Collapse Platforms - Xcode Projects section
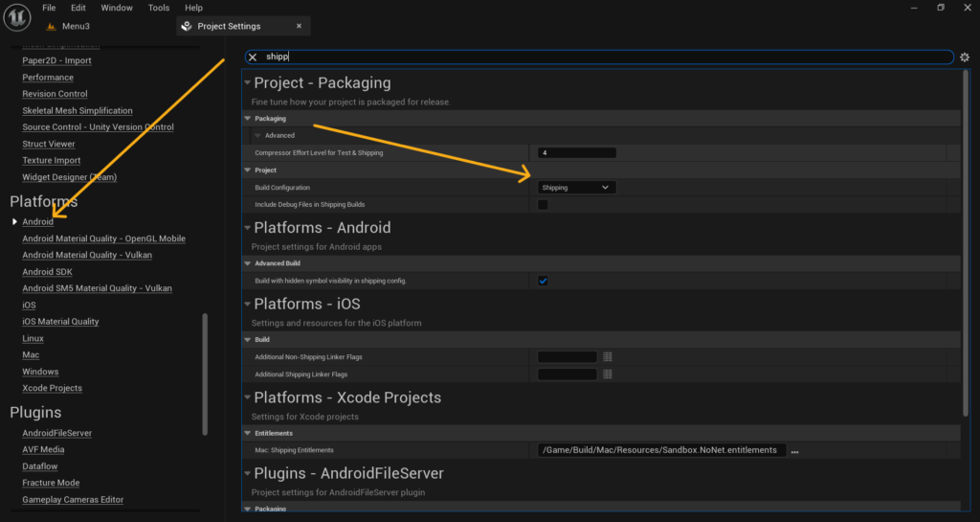The width and height of the screenshot is (980, 522). pyautogui.click(x=248, y=397)
